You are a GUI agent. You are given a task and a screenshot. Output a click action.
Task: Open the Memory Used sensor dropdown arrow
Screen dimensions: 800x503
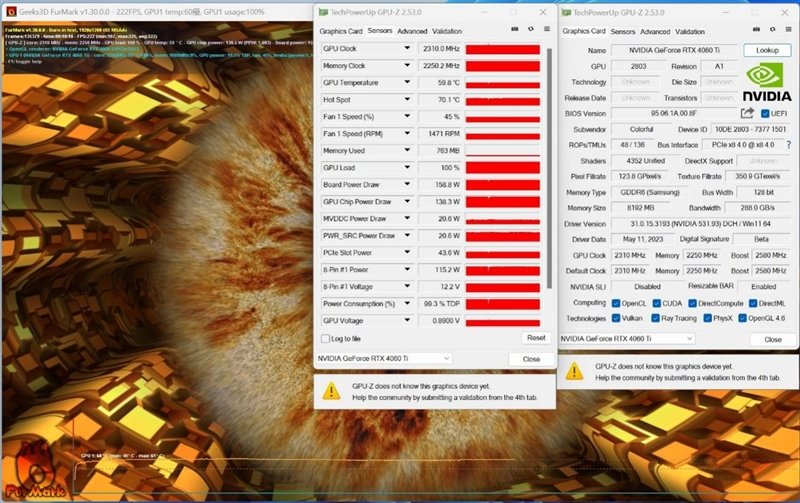[407, 150]
